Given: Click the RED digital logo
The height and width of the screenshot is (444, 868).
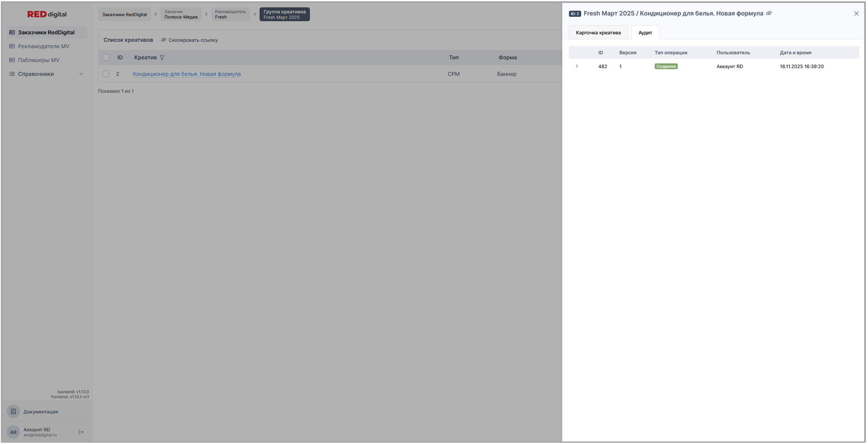Looking at the screenshot, I should 47,14.
